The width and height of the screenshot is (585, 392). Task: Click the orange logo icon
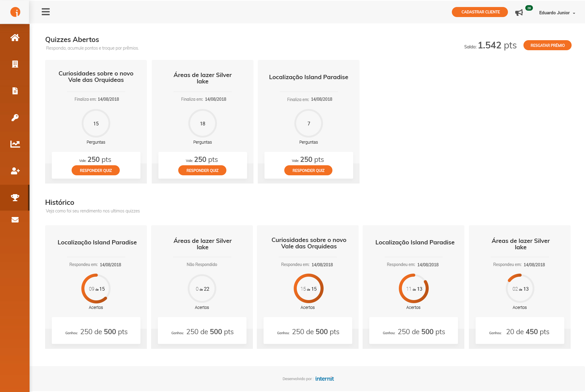[x=15, y=12]
